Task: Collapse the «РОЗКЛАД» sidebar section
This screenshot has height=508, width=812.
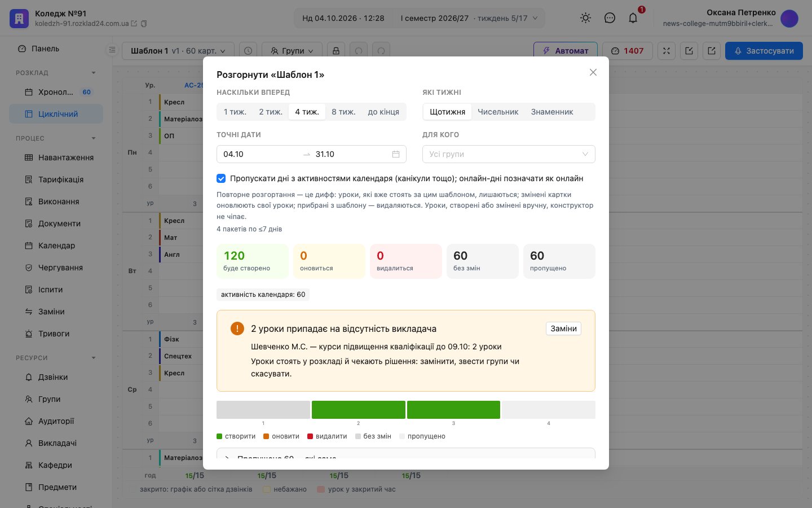Action: pos(94,73)
